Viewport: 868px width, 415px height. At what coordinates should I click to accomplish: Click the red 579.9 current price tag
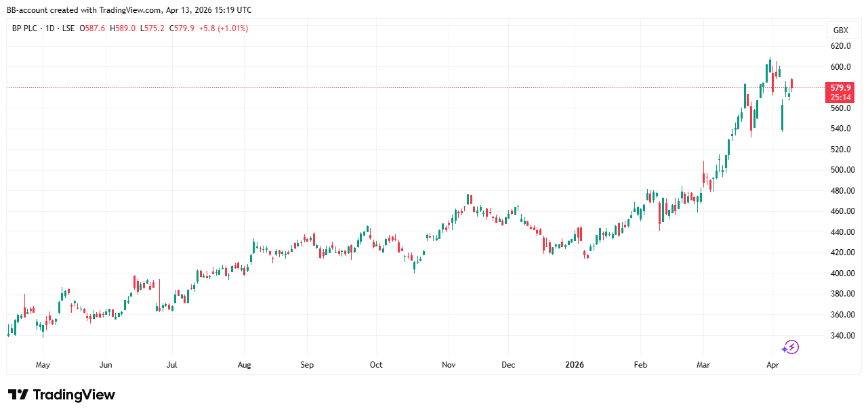point(840,87)
